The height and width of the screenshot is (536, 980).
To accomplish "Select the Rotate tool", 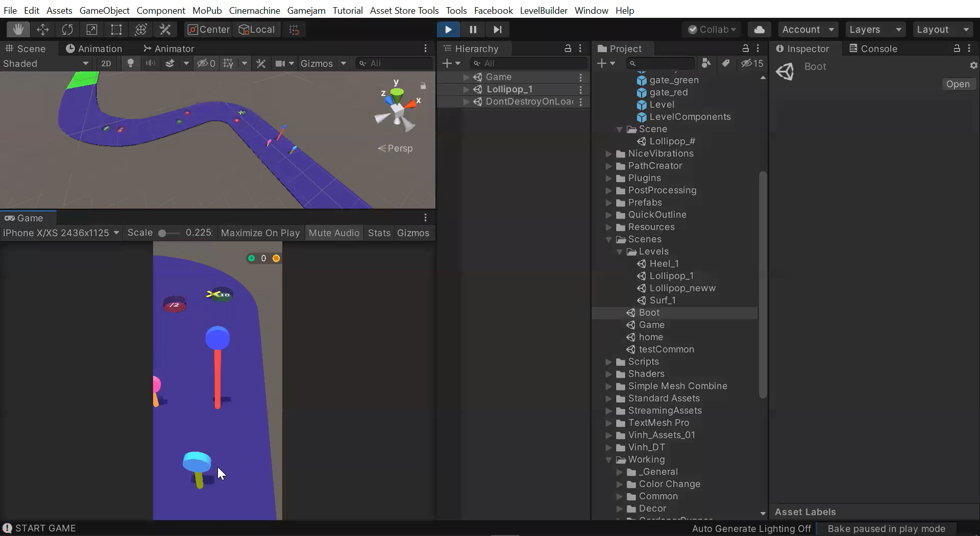I will click(67, 29).
